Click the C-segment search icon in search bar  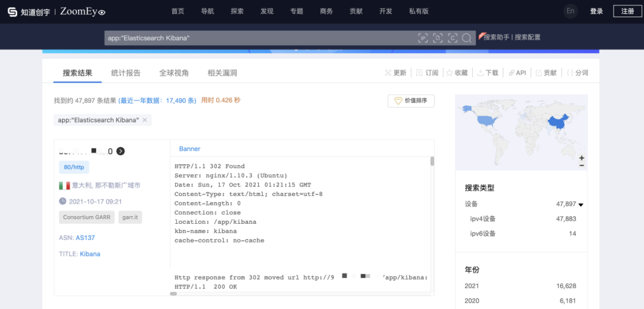point(452,38)
